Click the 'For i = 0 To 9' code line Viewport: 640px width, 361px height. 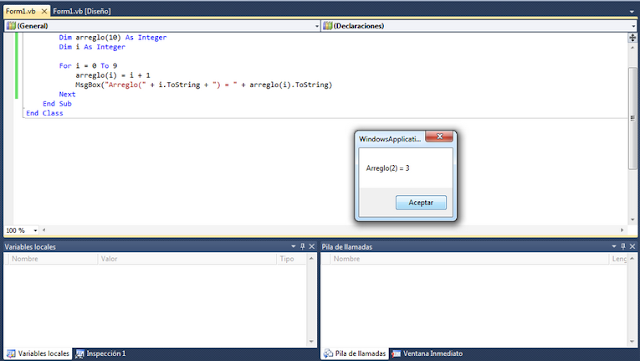point(88,66)
